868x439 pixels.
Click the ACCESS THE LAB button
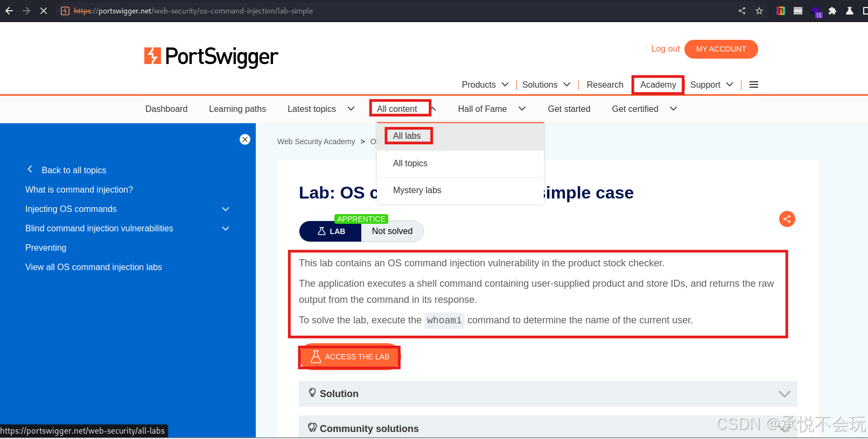click(349, 357)
